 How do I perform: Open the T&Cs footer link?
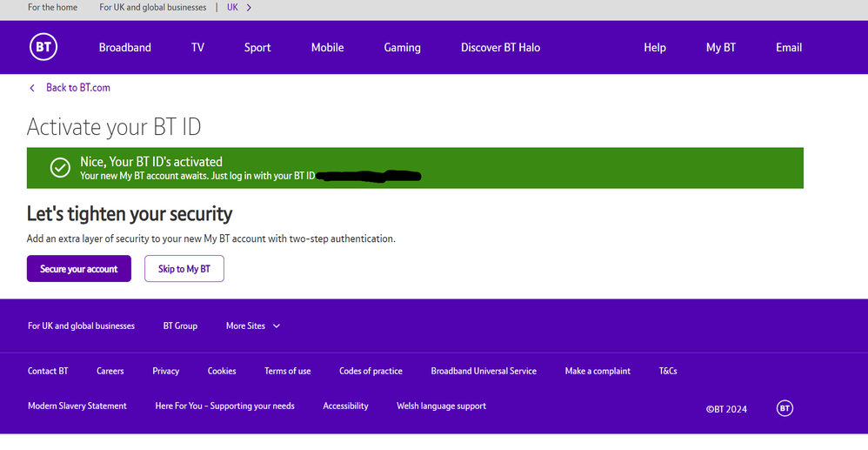[x=668, y=372]
